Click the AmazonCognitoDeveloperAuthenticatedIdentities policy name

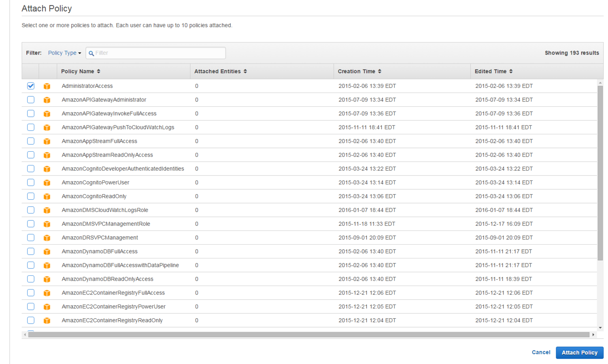[123, 169]
